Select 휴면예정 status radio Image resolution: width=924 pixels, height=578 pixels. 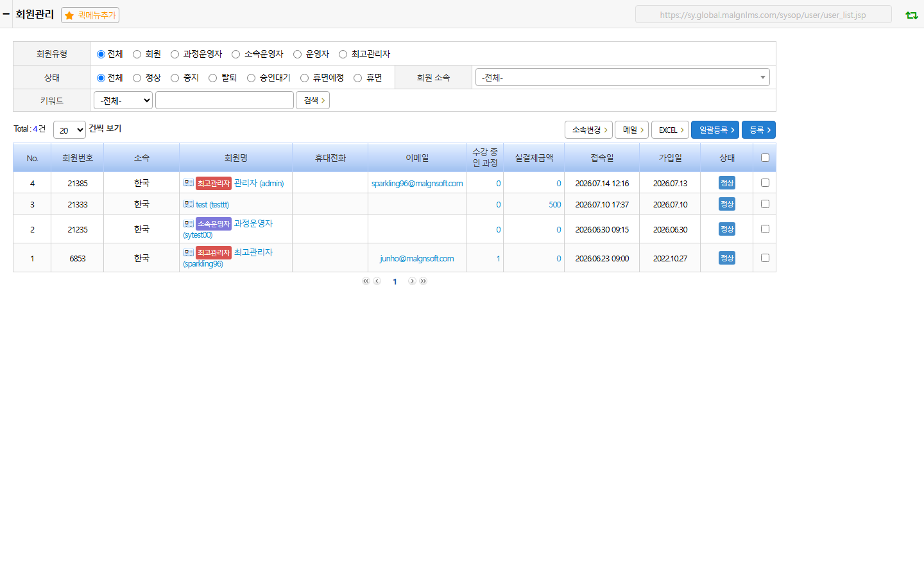(x=304, y=78)
